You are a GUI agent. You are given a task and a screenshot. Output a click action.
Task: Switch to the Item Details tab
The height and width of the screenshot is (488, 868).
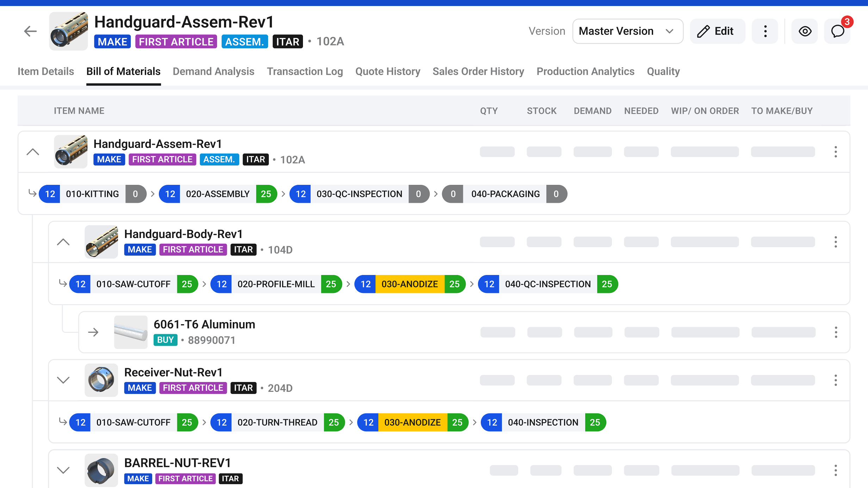point(46,71)
